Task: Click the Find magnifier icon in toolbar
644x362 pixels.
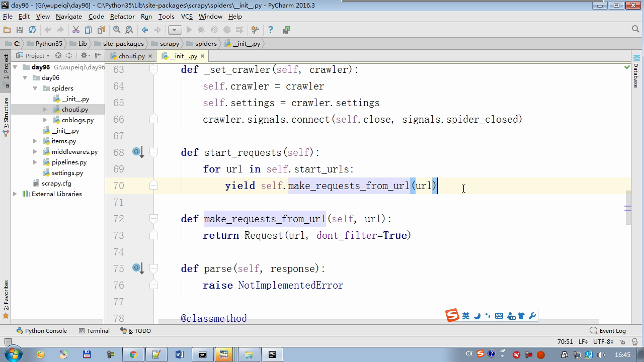Action: (117, 30)
